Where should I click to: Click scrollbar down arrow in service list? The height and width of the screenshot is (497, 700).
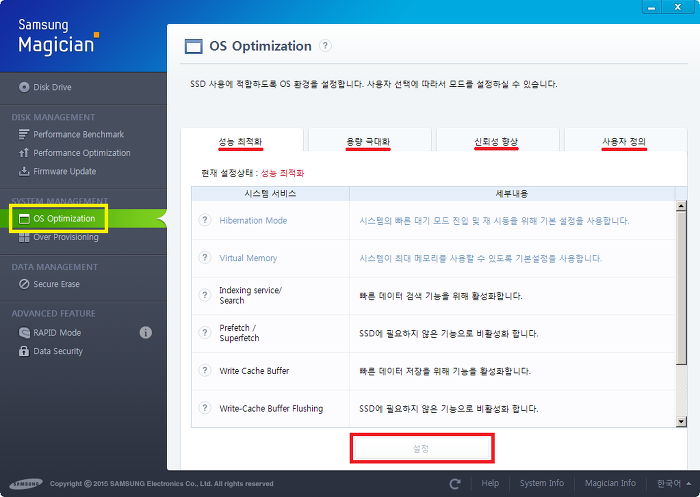(x=681, y=421)
